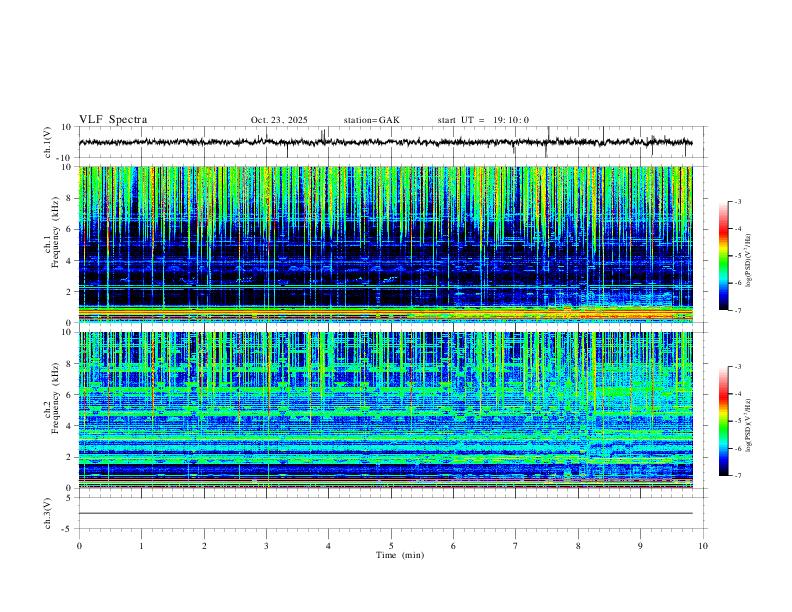
Task: Select the date text "Oct. 23, 2025"
Action: 279,120
